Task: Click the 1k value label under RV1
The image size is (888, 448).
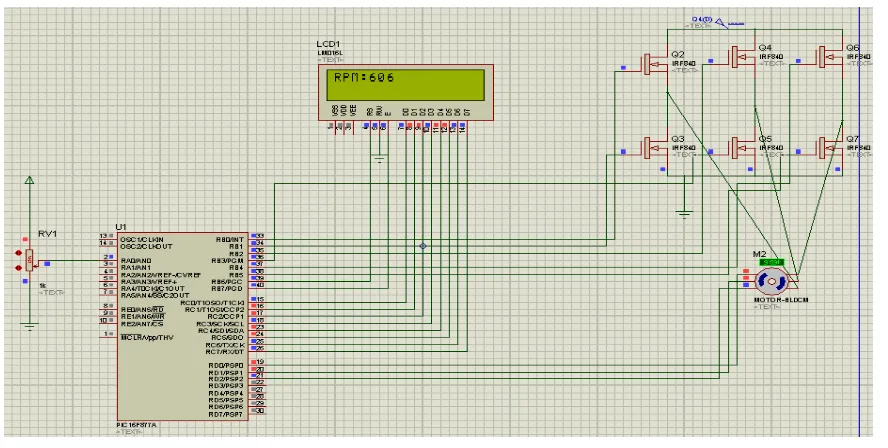Action: tap(42, 285)
